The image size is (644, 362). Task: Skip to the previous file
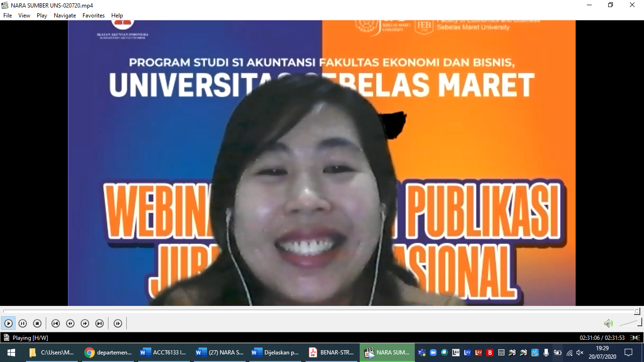(x=56, y=323)
